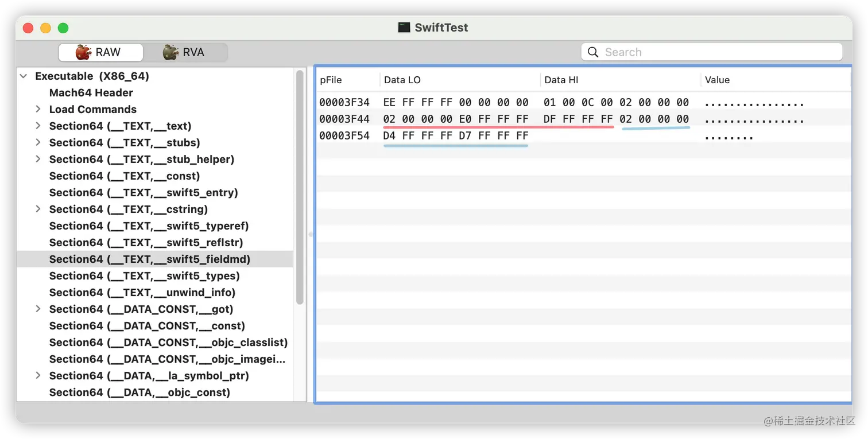
Task: Select the Mach64 Header item
Action: (91, 92)
